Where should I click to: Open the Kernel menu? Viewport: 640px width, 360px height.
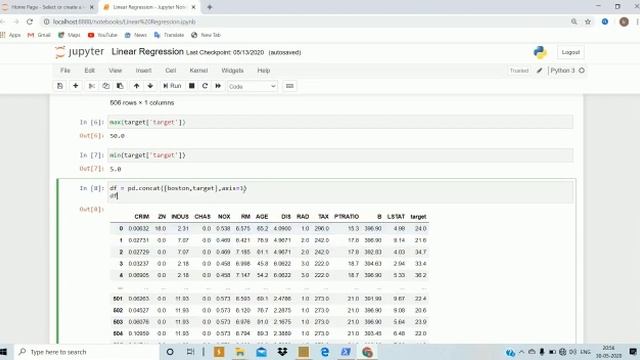(x=199, y=71)
